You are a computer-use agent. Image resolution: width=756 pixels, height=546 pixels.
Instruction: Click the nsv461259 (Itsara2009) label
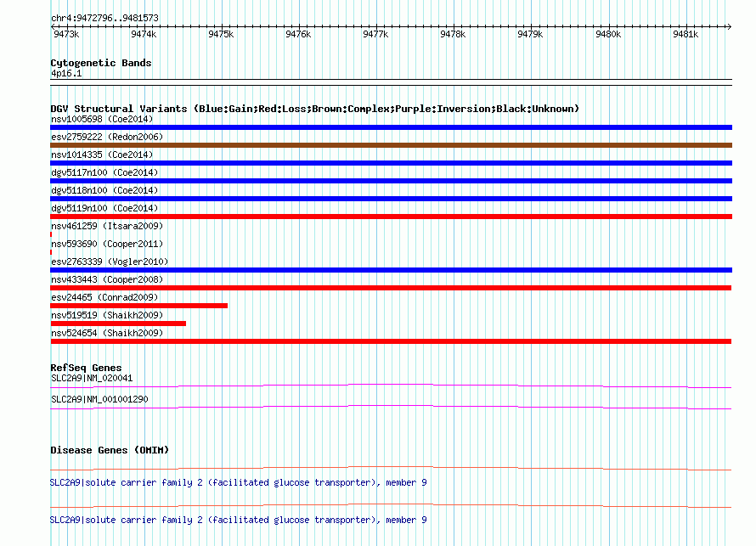(107, 226)
